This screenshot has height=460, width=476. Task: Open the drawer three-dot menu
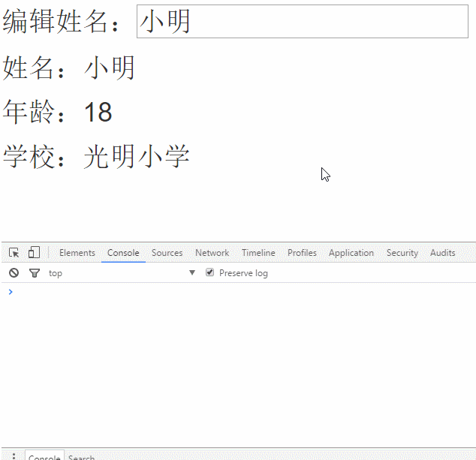point(14,456)
